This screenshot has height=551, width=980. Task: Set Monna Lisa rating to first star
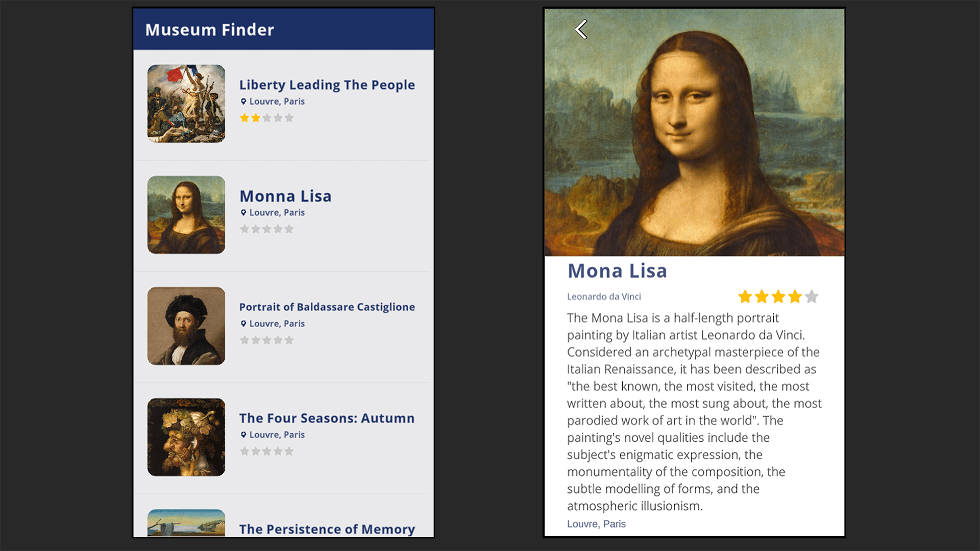[x=244, y=230]
